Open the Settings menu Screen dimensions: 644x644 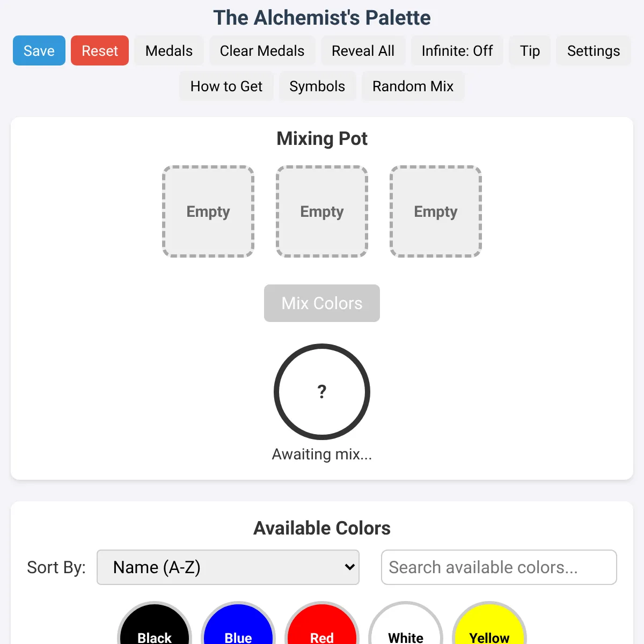click(593, 50)
